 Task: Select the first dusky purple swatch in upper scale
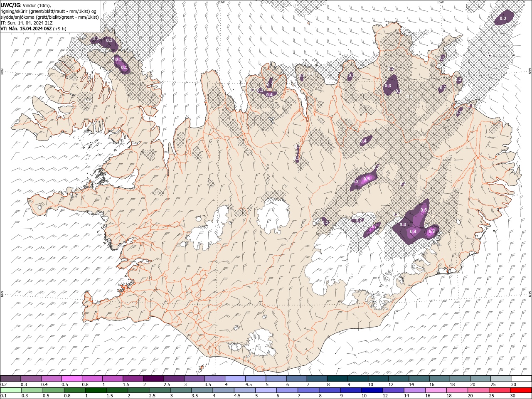point(11,379)
